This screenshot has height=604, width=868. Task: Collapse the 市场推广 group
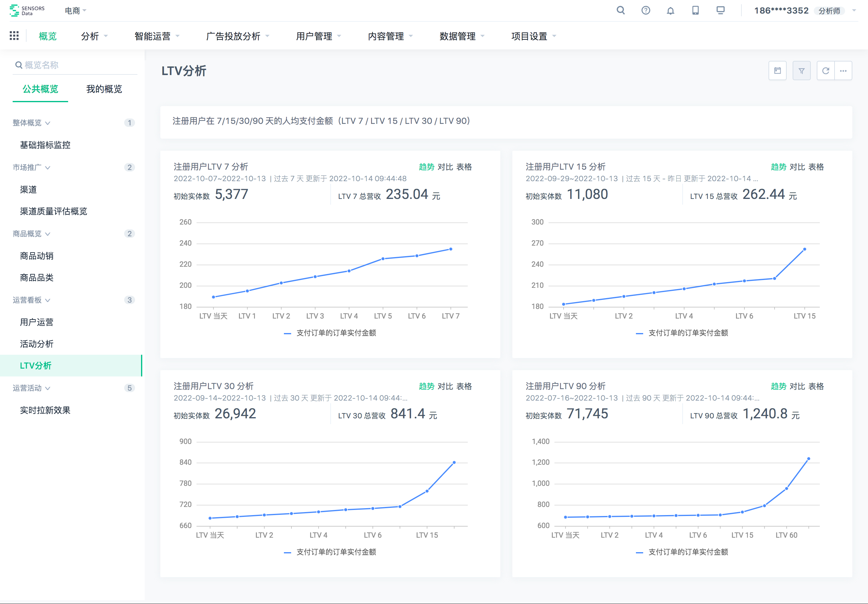click(x=31, y=168)
